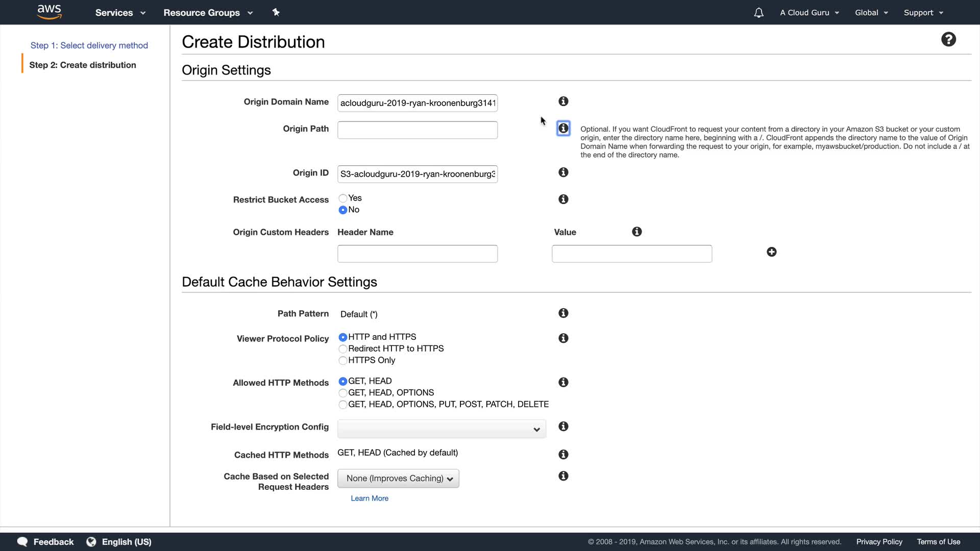Click info icon next to Restrict Bucket Access
Image resolution: width=980 pixels, height=551 pixels.
pos(563,199)
